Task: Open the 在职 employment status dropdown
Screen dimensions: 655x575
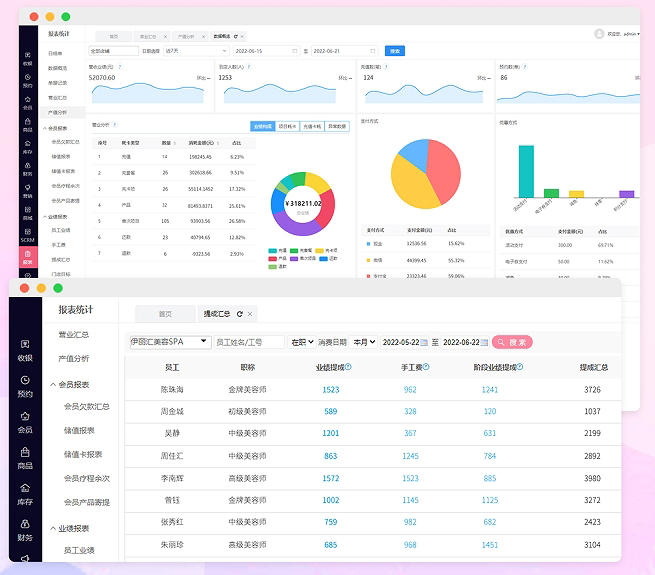Action: tap(299, 342)
